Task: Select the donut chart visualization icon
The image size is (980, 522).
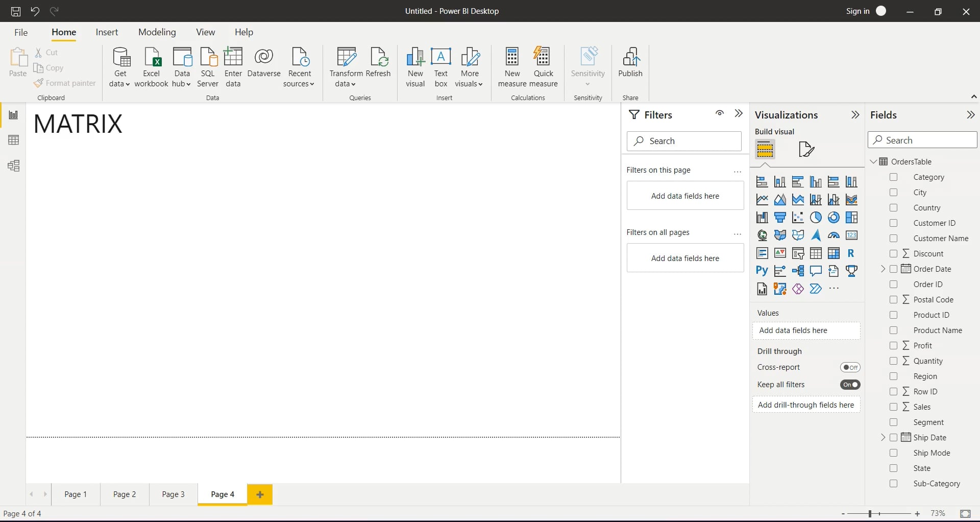Action: [834, 218]
